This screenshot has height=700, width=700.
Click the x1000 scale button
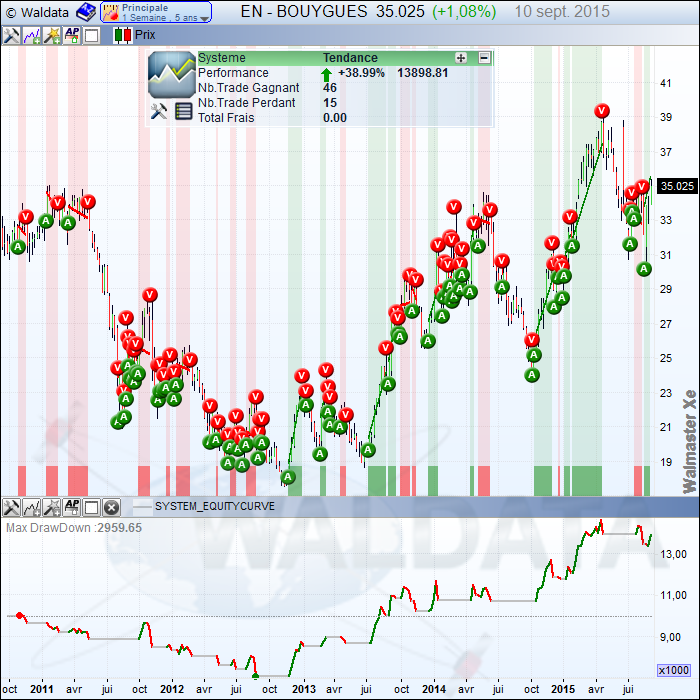point(674,670)
